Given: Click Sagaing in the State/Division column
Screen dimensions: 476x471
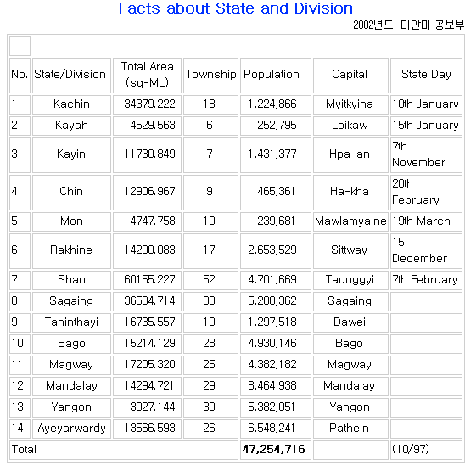Looking at the screenshot, I should (71, 301).
